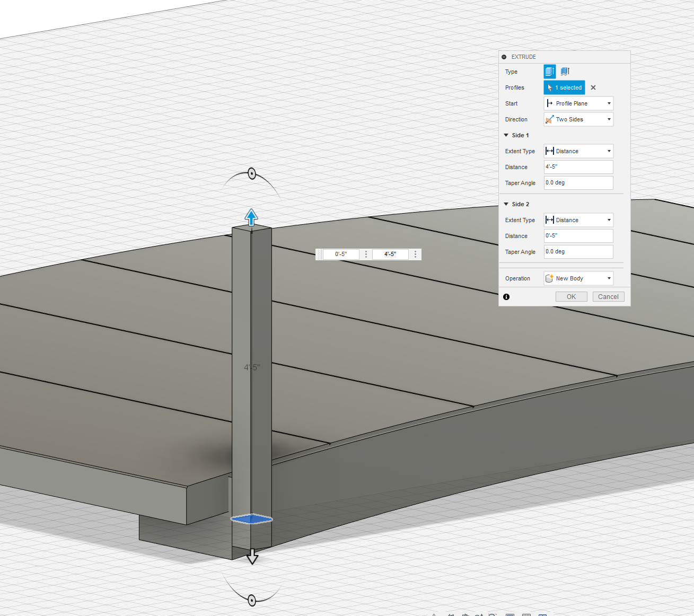Open options menu beside floating 4'-5" input

click(415, 254)
